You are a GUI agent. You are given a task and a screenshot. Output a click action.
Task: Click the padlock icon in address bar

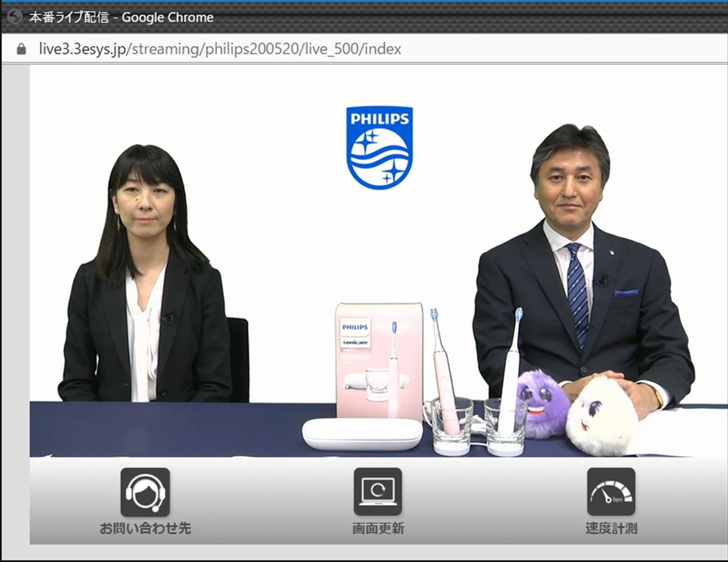pos(22,49)
